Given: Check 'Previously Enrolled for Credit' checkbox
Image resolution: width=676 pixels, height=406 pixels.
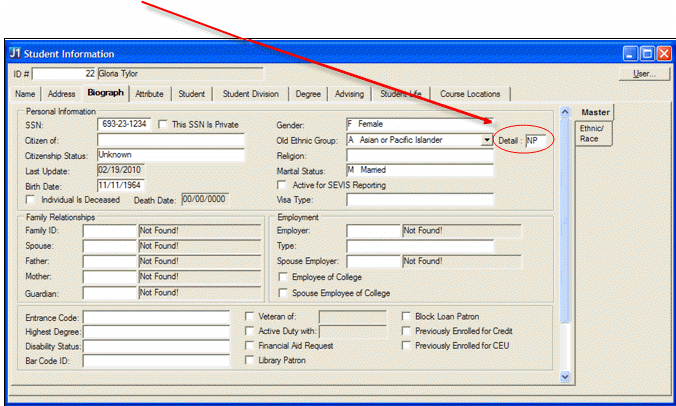Looking at the screenshot, I should [x=406, y=331].
